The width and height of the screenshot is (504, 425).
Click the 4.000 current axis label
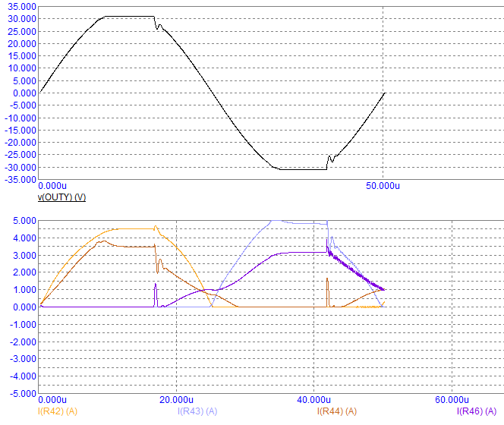tap(24, 238)
